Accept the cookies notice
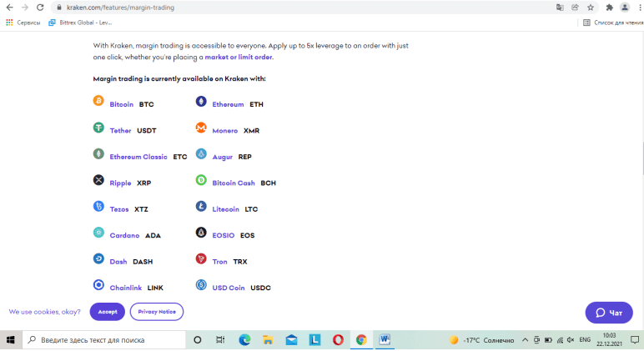The width and height of the screenshot is (644, 351). click(108, 312)
